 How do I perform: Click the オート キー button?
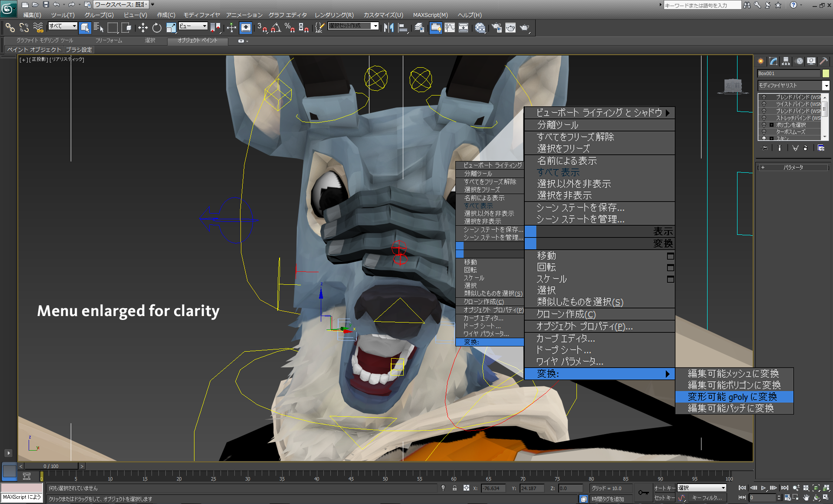coord(664,488)
